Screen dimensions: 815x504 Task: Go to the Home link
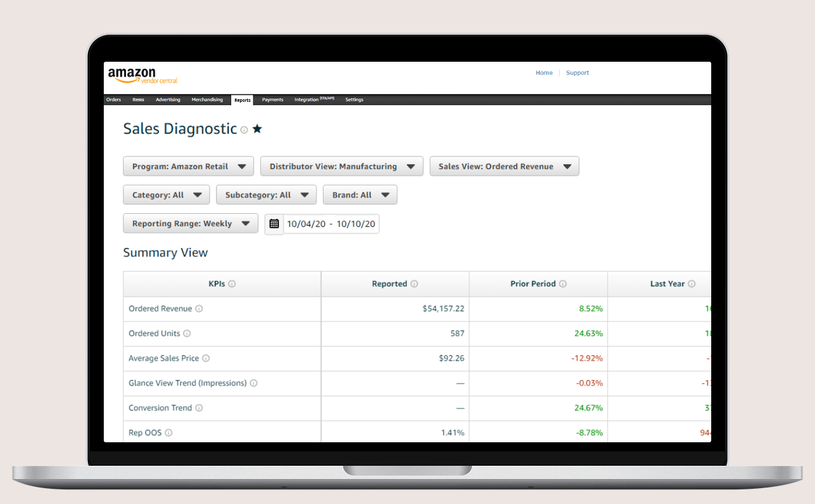pyautogui.click(x=544, y=73)
